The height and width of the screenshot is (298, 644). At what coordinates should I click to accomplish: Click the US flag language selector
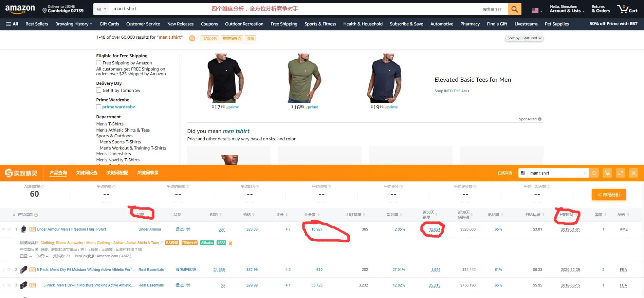(537, 11)
